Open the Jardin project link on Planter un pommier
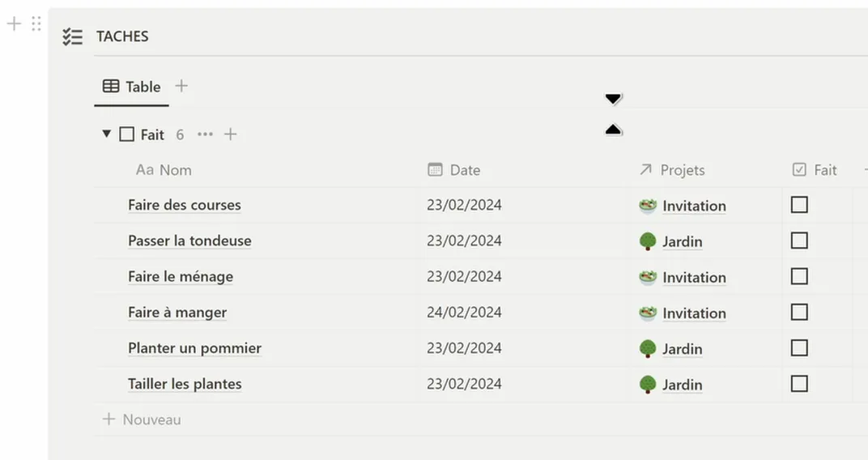The height and width of the screenshot is (460, 868). tap(682, 349)
